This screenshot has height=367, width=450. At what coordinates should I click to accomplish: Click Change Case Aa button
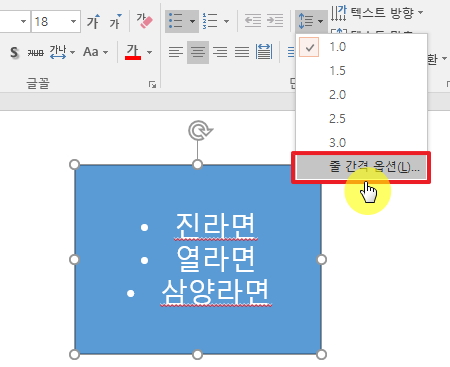tap(91, 52)
